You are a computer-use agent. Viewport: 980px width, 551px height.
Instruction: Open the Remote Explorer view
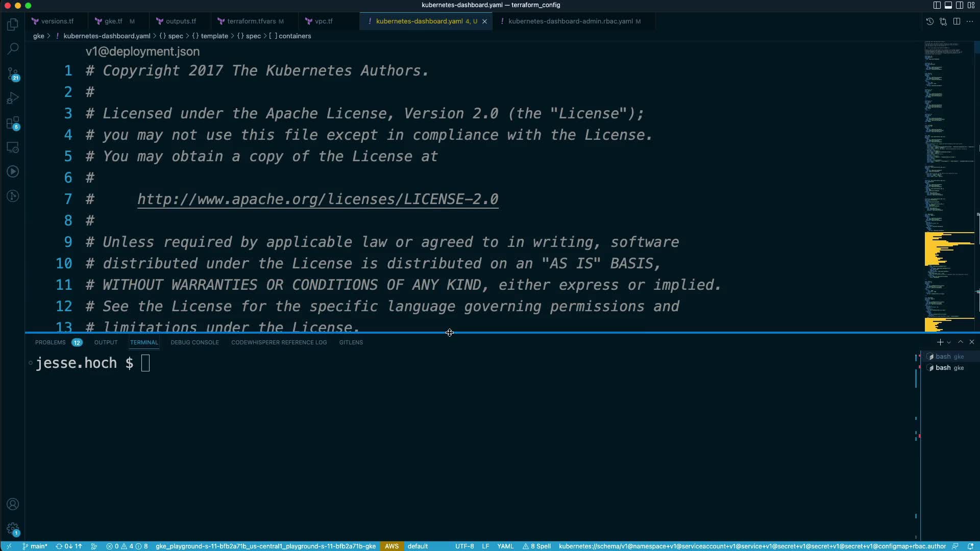13,147
